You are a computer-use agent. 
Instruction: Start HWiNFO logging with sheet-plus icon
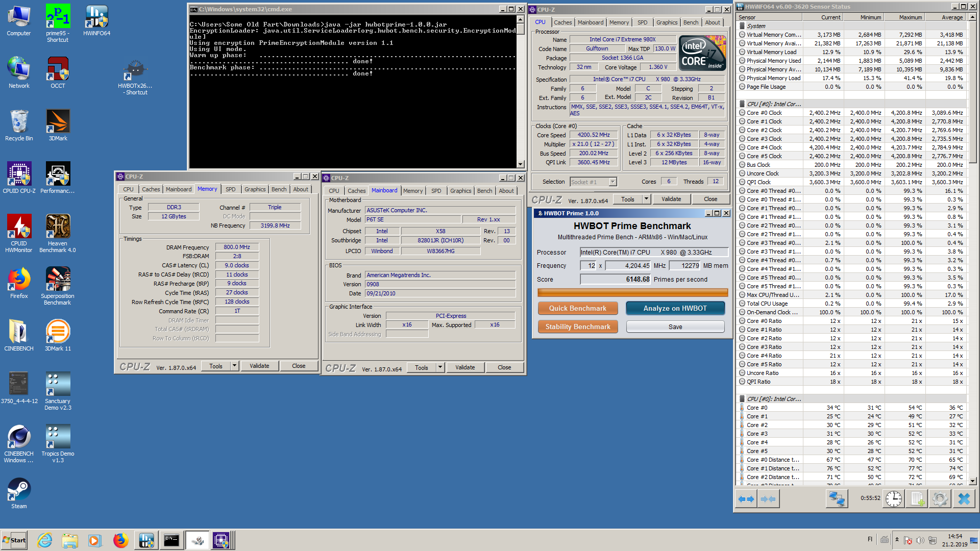pos(917,499)
